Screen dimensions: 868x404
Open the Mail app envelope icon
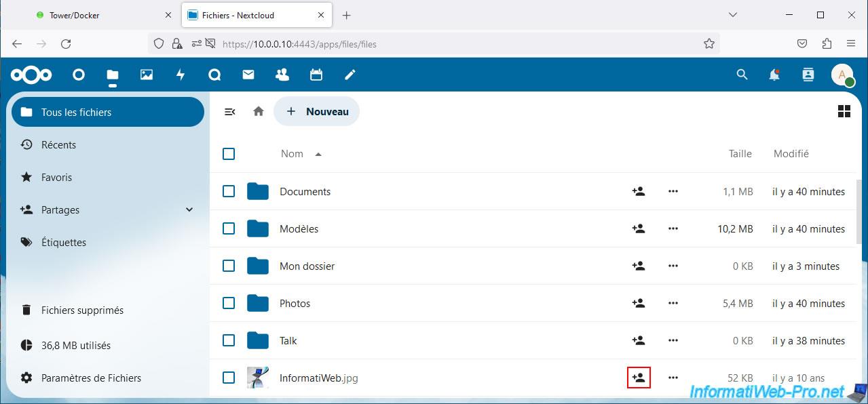[248, 75]
